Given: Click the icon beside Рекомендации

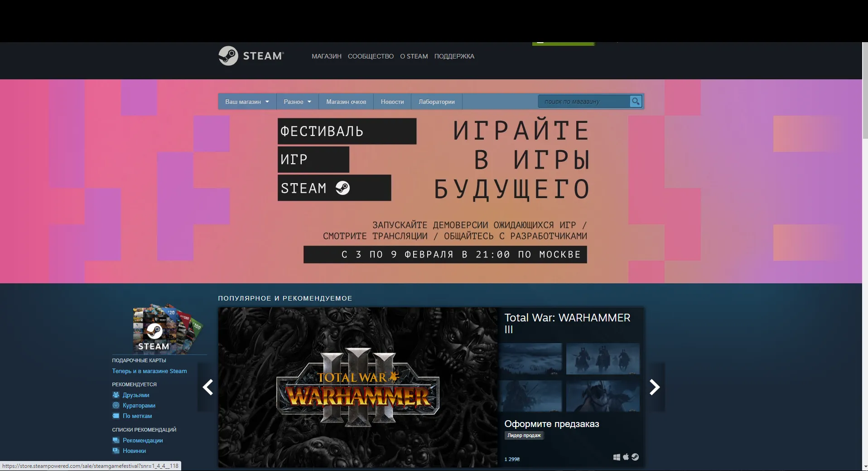Looking at the screenshot, I should tap(116, 440).
